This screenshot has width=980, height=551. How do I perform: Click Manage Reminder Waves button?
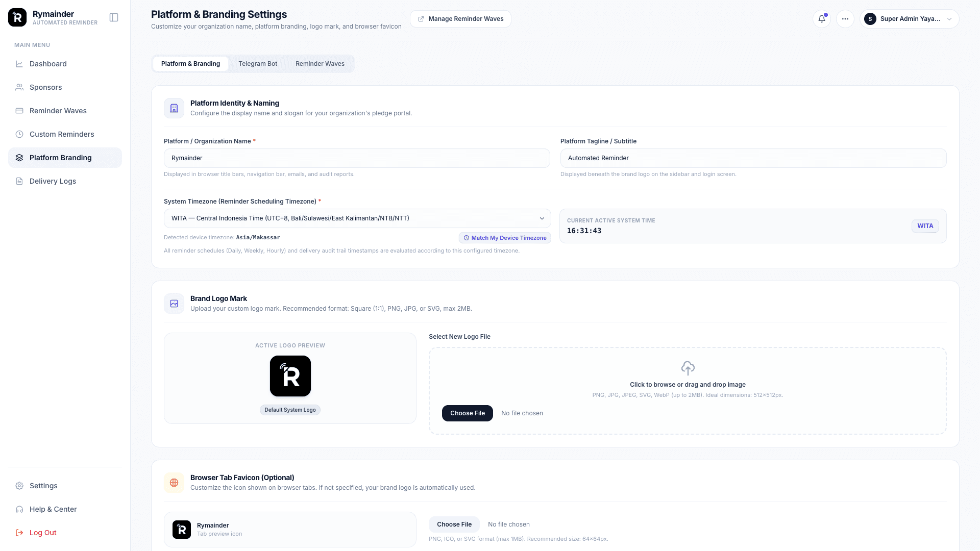coord(460,19)
